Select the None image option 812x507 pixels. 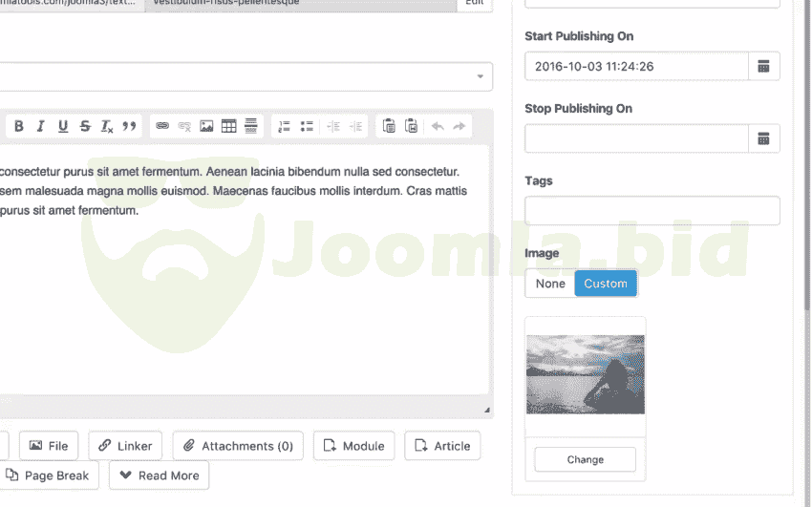pyautogui.click(x=550, y=284)
